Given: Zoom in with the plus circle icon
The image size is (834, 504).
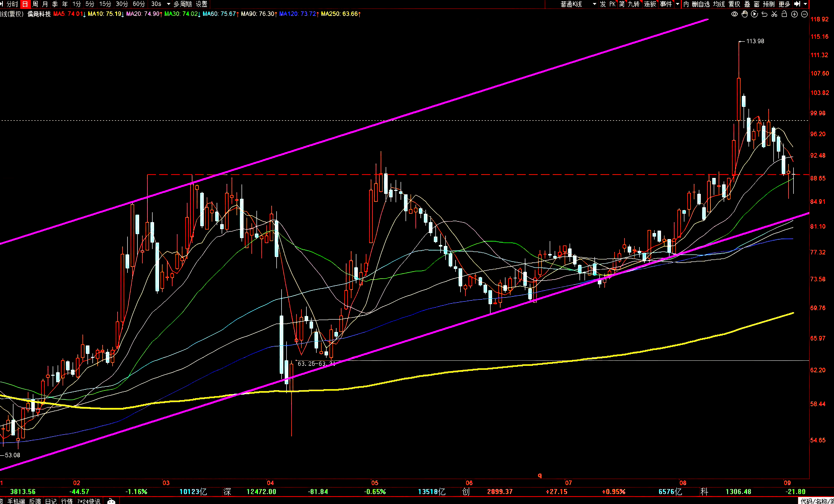Looking at the screenshot, I should click(794, 14).
